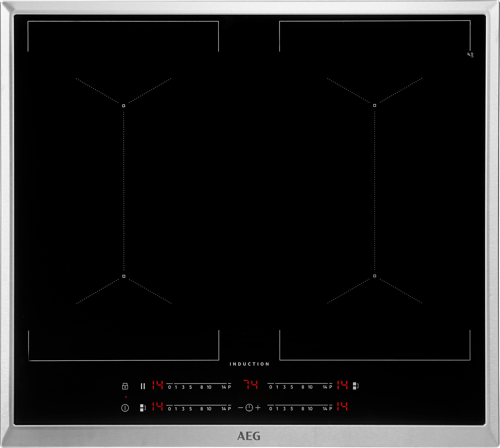Increase timer with the plus icon

click(x=258, y=408)
